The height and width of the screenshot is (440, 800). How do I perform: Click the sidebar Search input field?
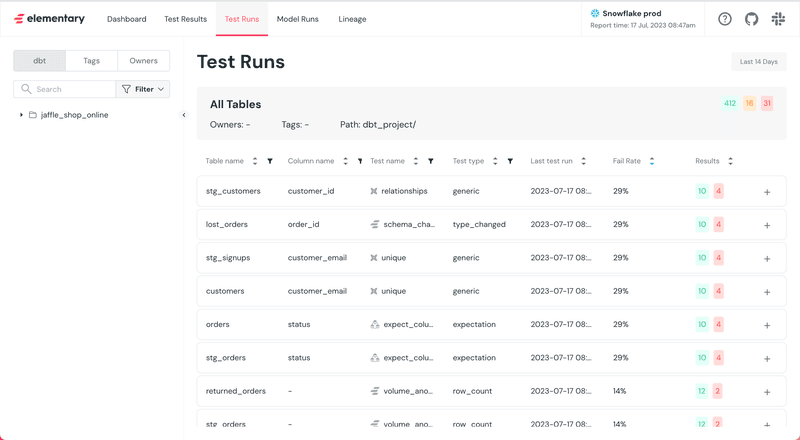(65, 89)
